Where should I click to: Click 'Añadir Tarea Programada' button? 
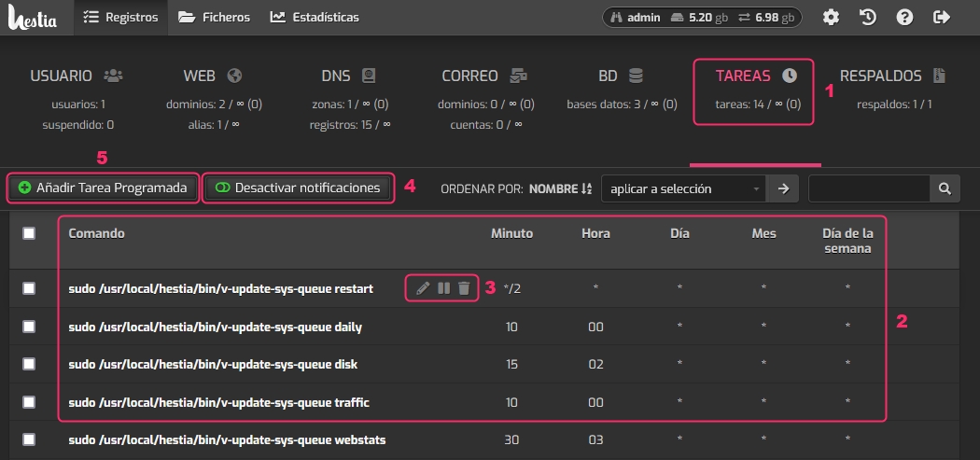point(103,188)
